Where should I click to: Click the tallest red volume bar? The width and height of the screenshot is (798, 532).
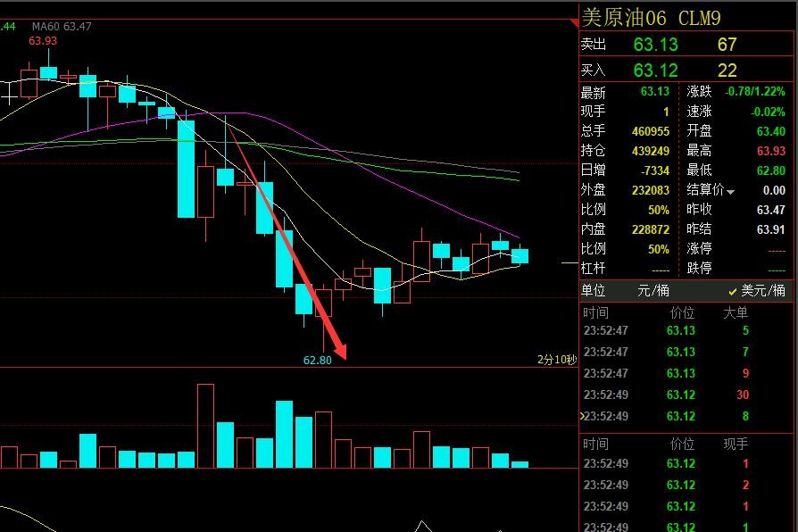click(205, 426)
